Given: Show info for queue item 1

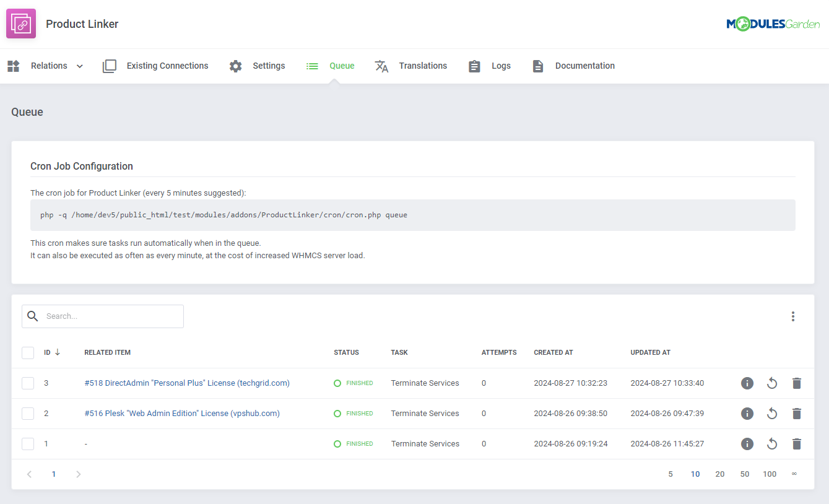Looking at the screenshot, I should (747, 444).
